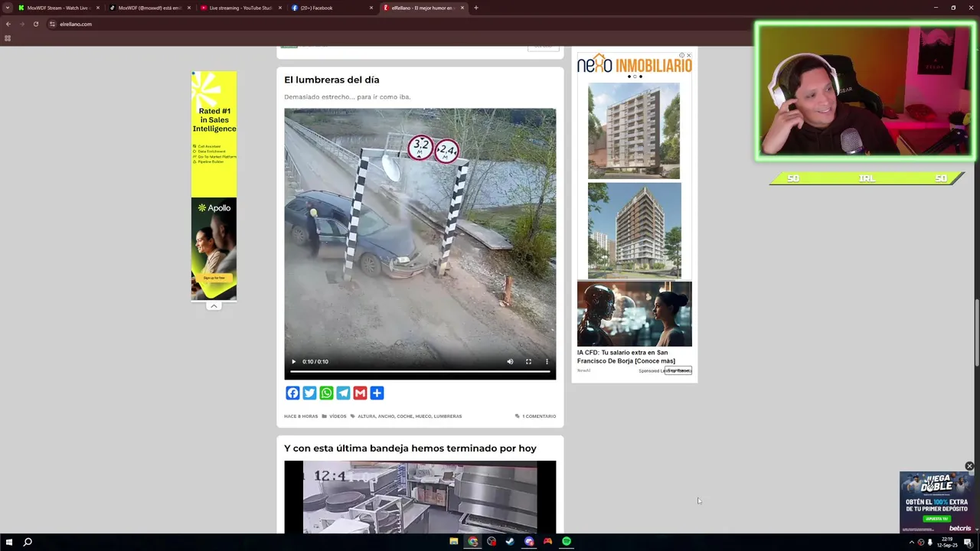Open the HUECO tag

(x=423, y=416)
